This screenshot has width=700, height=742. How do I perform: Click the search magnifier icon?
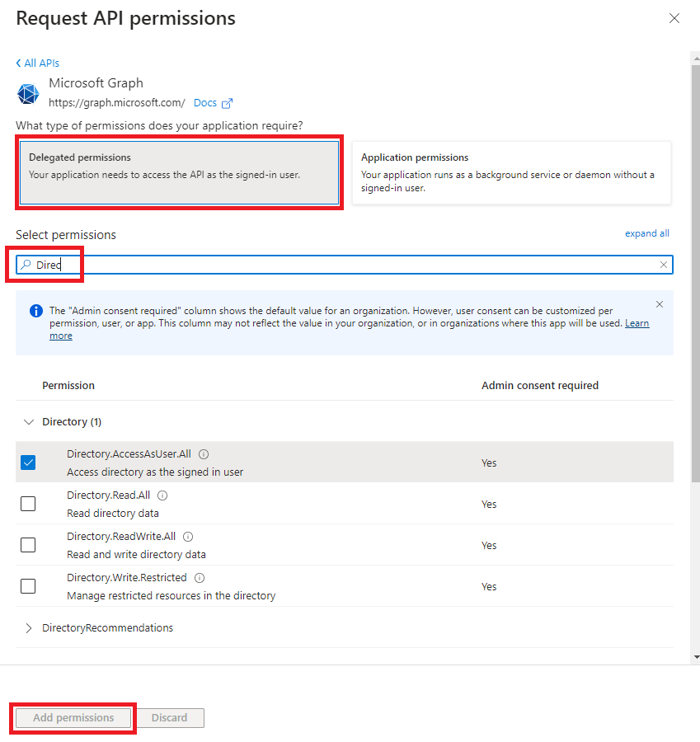[26, 265]
